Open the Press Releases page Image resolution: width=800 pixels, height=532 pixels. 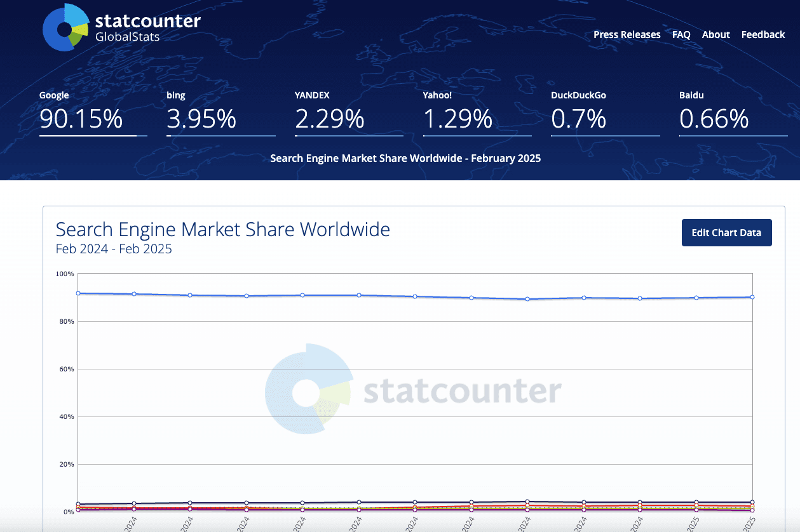pyautogui.click(x=627, y=35)
